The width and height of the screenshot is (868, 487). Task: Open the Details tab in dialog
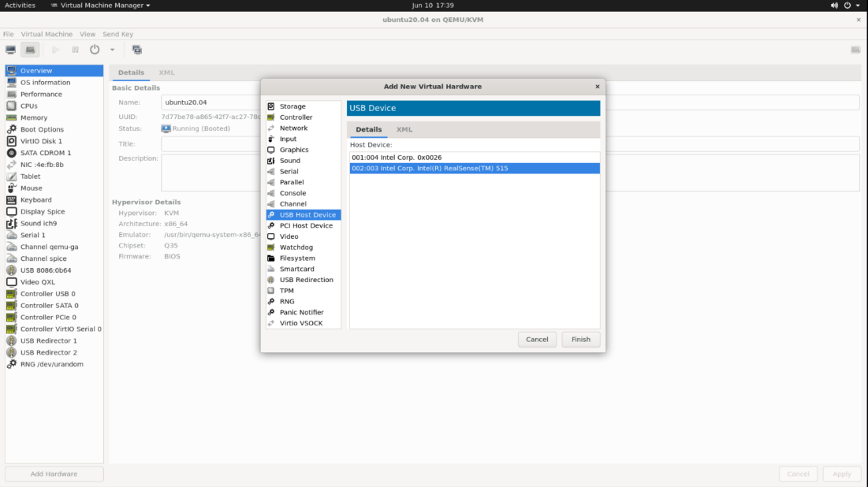[x=369, y=129]
